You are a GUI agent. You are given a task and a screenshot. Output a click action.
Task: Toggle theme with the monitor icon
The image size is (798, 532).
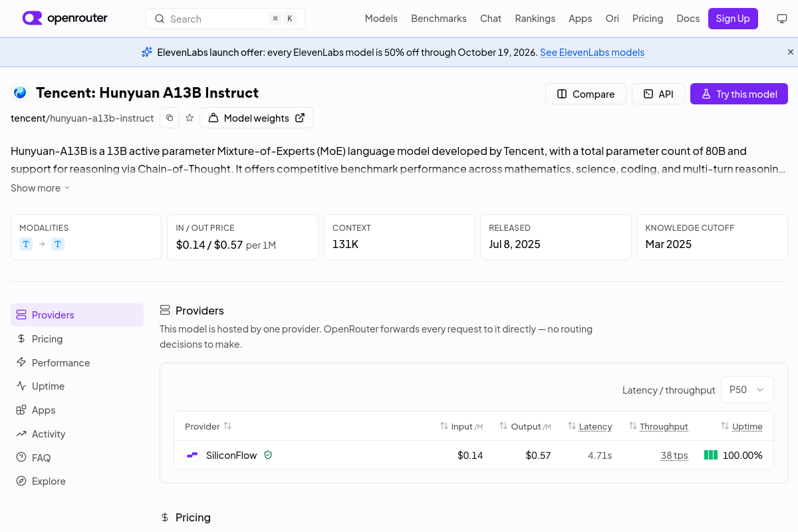(782, 19)
